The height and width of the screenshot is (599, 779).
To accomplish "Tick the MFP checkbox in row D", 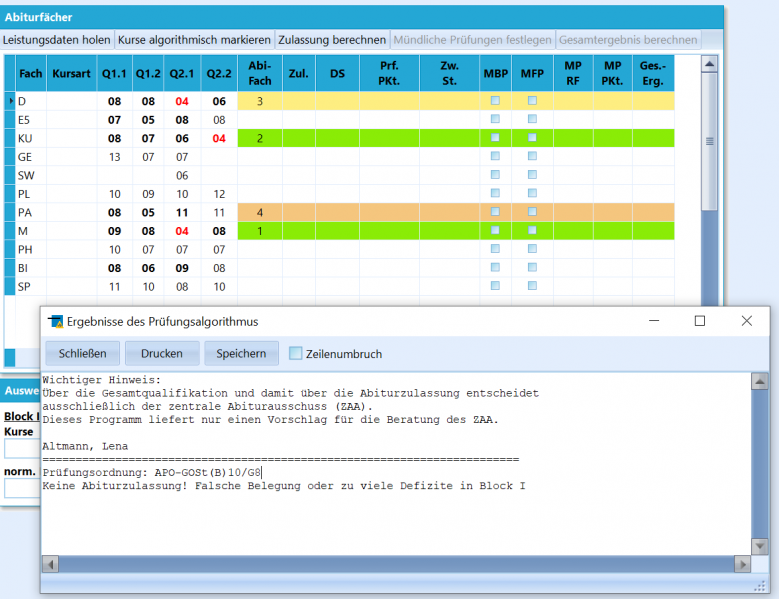I will (532, 100).
